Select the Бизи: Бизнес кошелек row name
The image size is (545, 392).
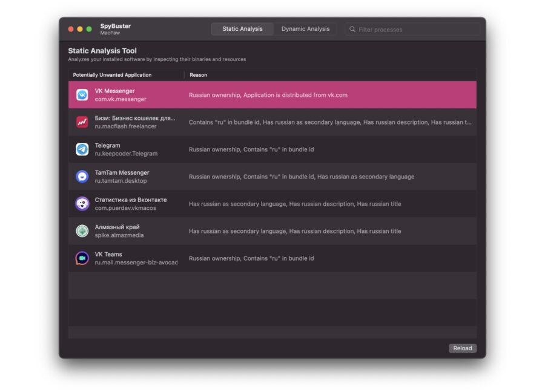click(x=135, y=118)
